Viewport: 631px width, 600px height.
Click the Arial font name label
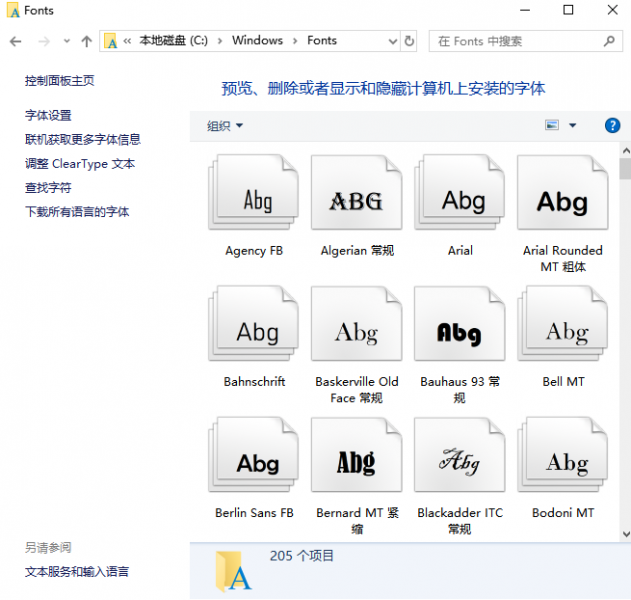pyautogui.click(x=460, y=251)
